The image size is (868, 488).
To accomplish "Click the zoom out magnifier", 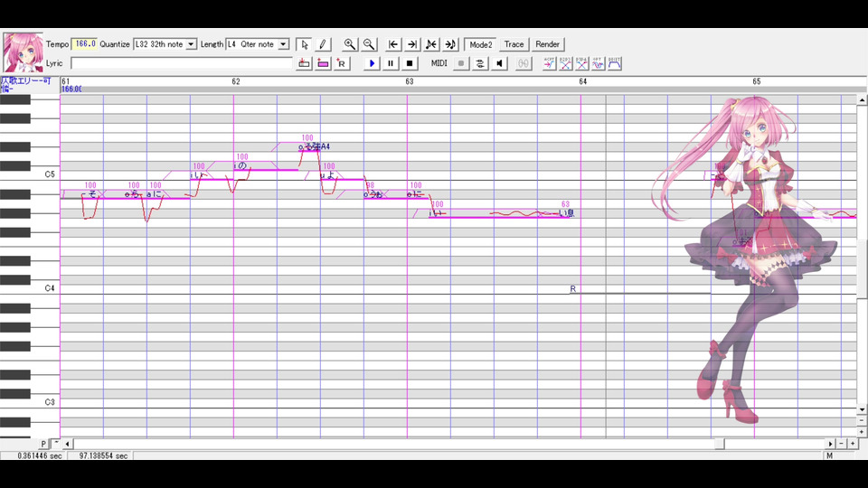I will 369,44.
